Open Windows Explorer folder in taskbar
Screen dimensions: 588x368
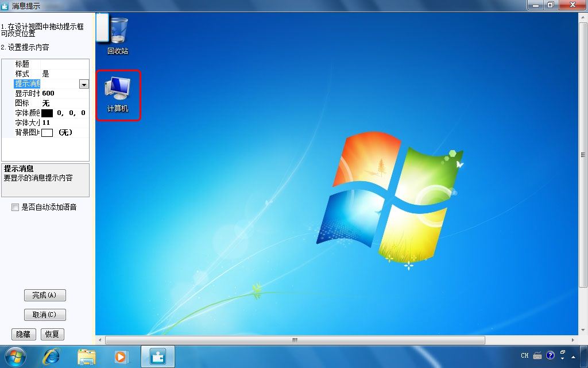(87, 356)
